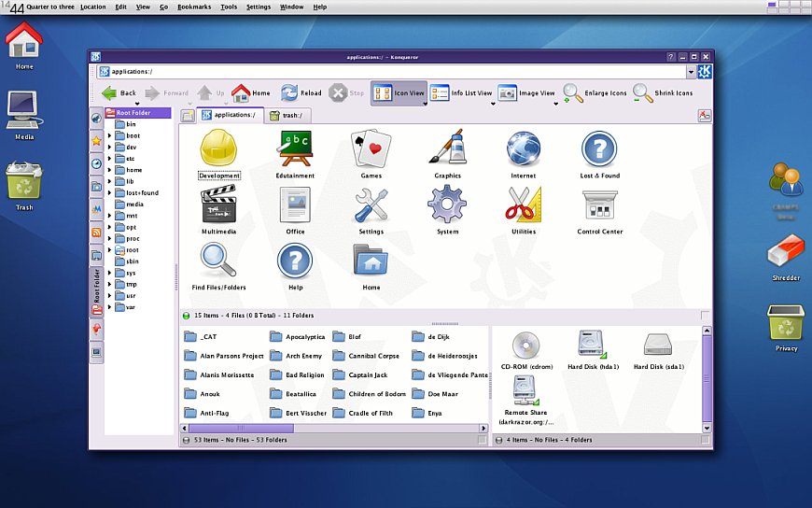Open the Remote Share device icon
This screenshot has width=812, height=508.
click(x=525, y=390)
